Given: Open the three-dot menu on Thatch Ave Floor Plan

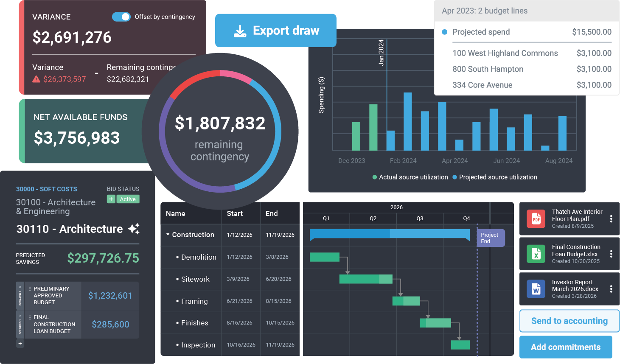Looking at the screenshot, I should coord(610,218).
